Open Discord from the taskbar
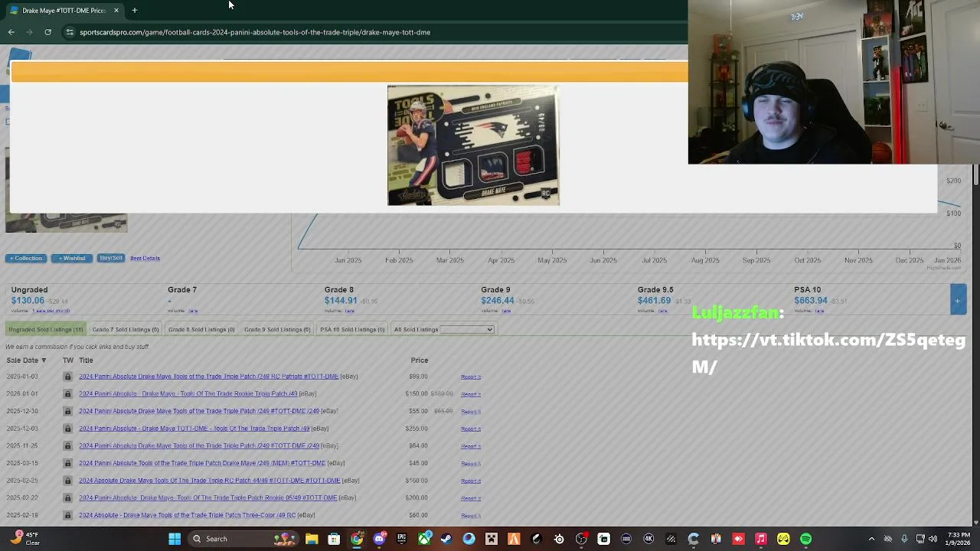 tap(379, 539)
